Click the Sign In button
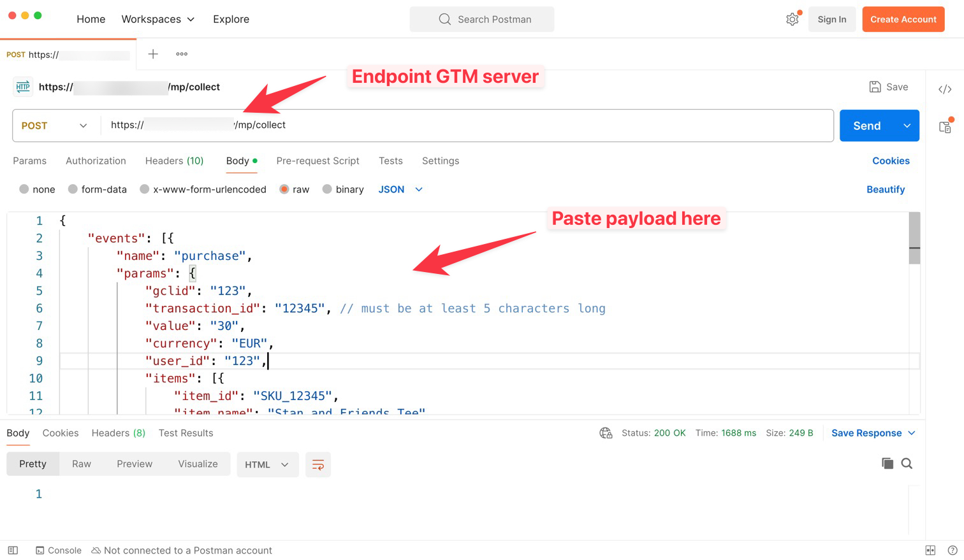Screen dimensions: 964x560 click(x=832, y=19)
